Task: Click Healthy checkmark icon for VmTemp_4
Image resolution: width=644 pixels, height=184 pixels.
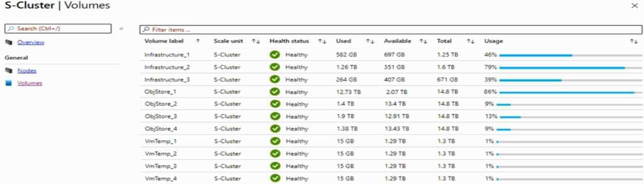Action: click(275, 178)
